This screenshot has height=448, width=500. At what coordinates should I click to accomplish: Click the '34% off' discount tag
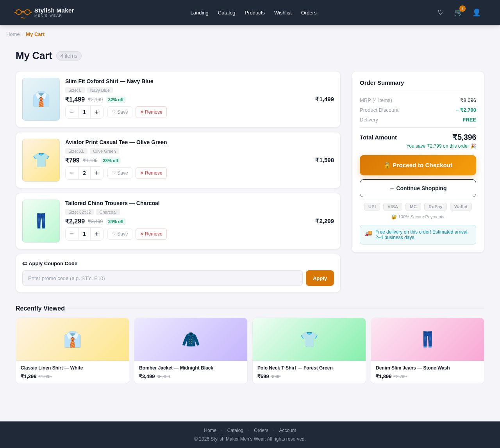pos(116,221)
